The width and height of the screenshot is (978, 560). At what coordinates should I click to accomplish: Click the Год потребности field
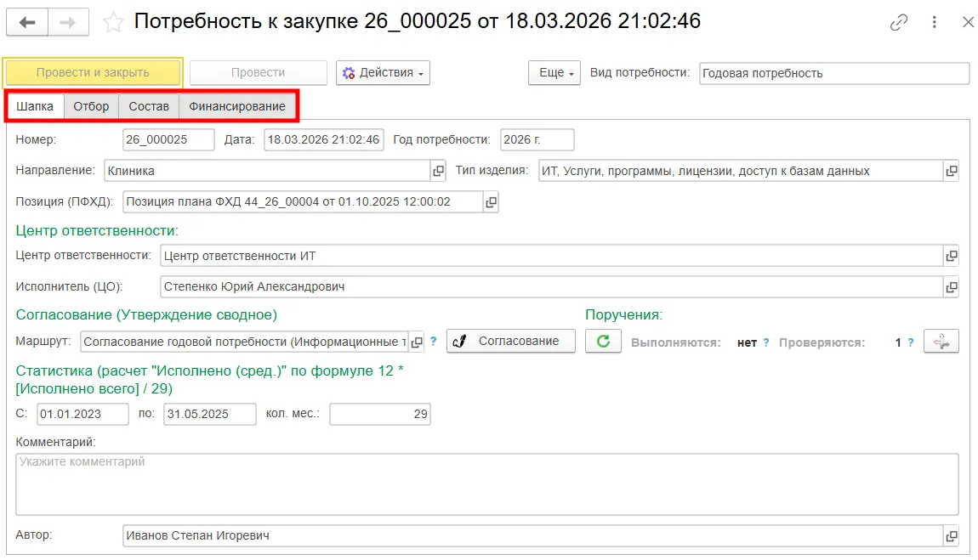(x=537, y=139)
